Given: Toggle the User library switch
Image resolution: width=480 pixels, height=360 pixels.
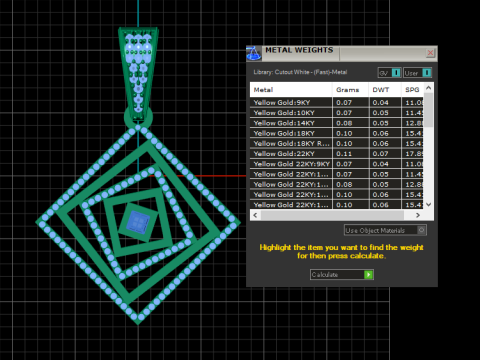Looking at the screenshot, I should (x=418, y=73).
